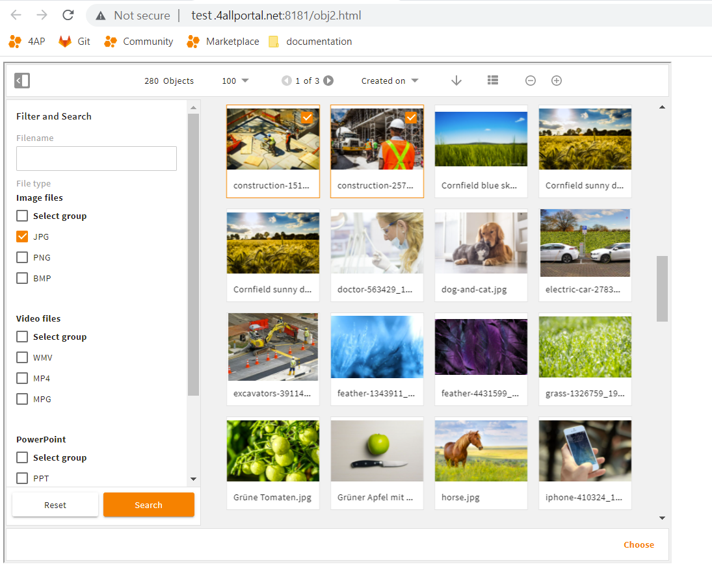Click the filter panel scroll-up arrow

click(x=193, y=108)
